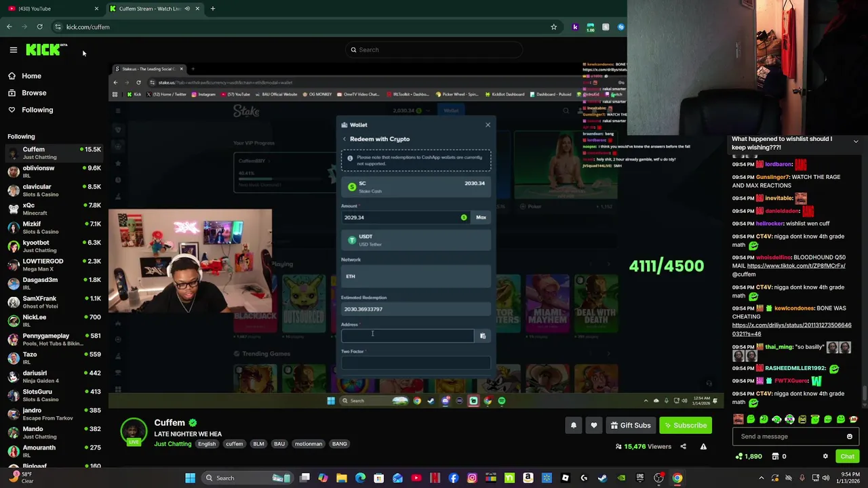Collapse pinned wishlist chat message
Image resolution: width=868 pixels, height=488 pixels.
coord(856,142)
